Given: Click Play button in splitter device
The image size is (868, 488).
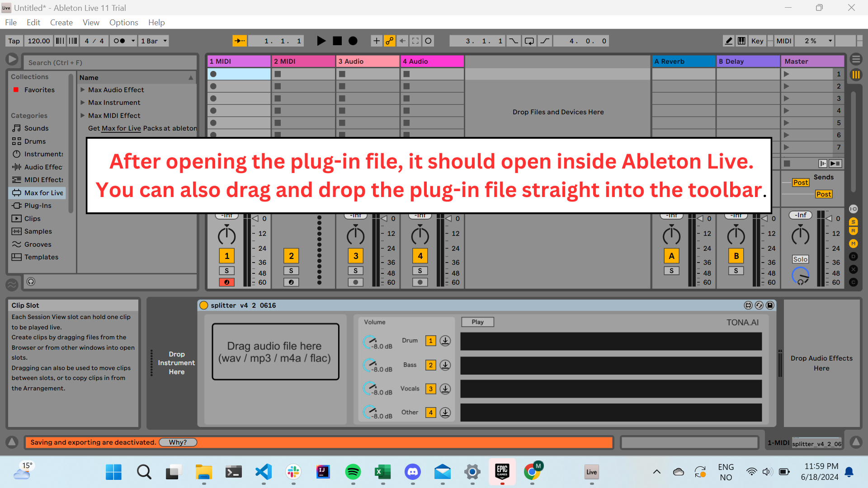Looking at the screenshot, I should tap(477, 322).
